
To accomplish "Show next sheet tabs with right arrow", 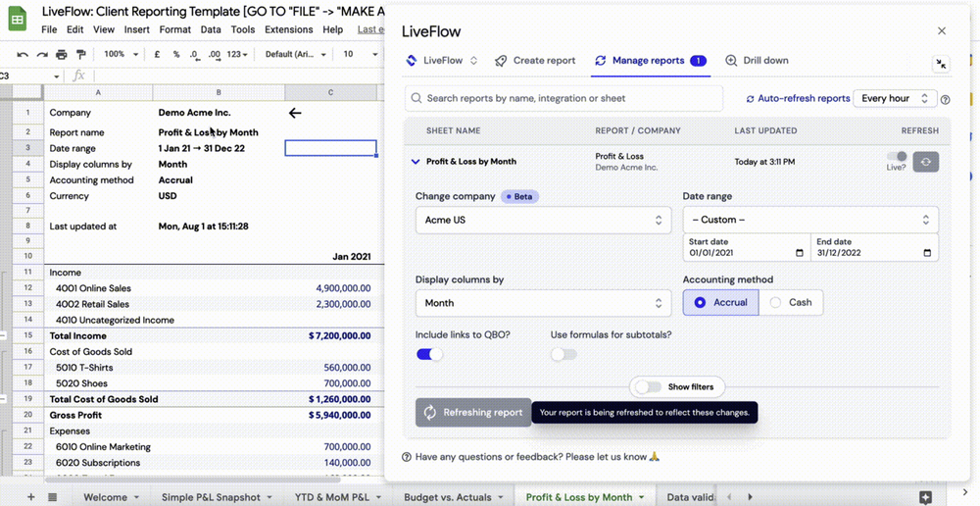I will 750,496.
